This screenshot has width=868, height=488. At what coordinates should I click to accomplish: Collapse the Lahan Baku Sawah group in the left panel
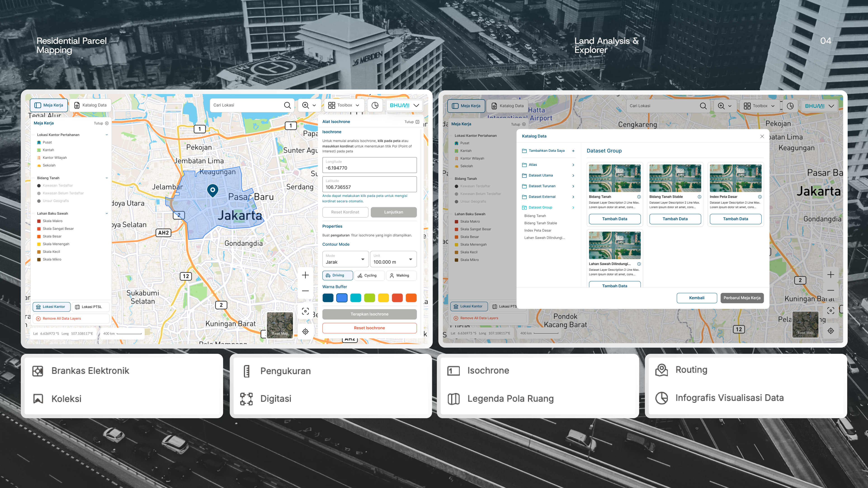pos(106,213)
